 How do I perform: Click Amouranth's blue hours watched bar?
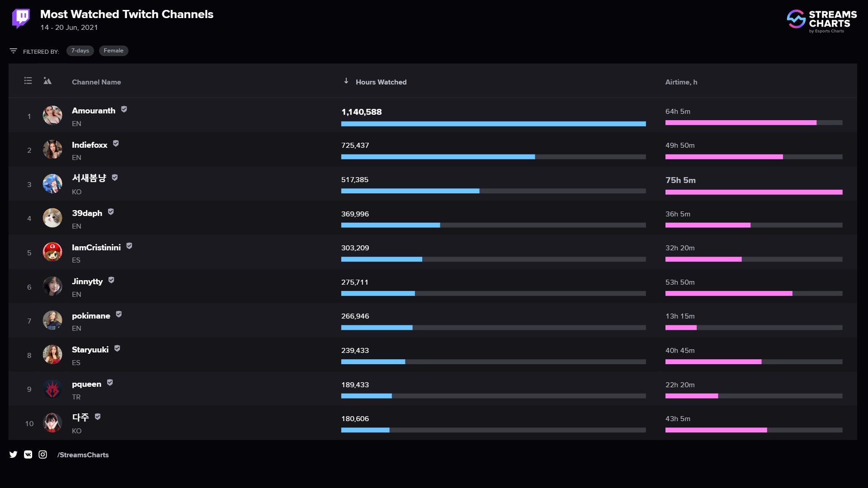[493, 124]
